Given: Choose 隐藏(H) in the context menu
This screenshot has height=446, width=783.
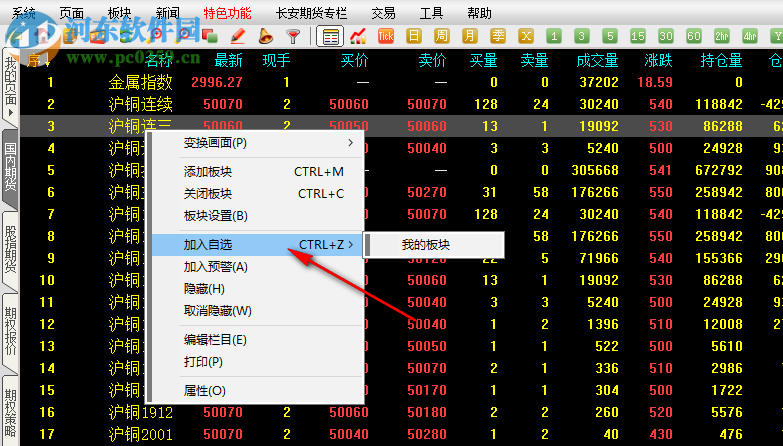Looking at the screenshot, I should point(257,289).
